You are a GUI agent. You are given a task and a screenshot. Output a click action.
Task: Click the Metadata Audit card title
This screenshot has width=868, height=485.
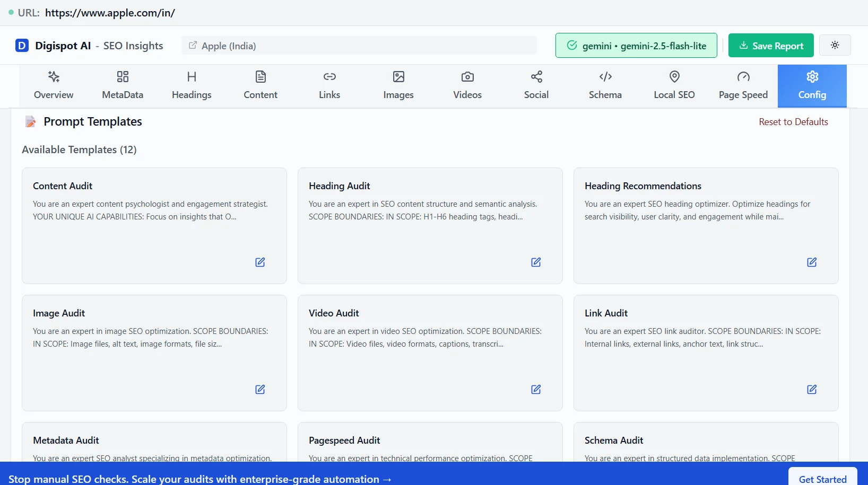(x=66, y=440)
